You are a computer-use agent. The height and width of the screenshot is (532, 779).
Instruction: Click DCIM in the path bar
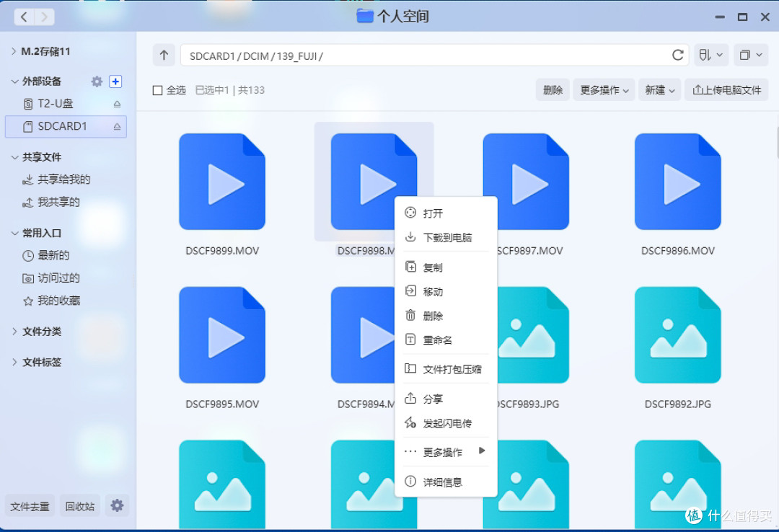click(x=256, y=56)
